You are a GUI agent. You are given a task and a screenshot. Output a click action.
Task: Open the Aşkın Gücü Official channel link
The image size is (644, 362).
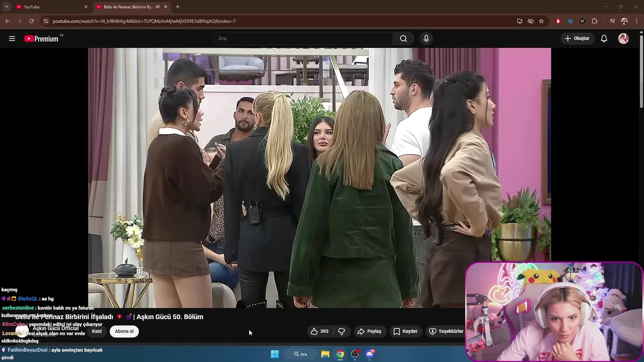pyautogui.click(x=56, y=328)
